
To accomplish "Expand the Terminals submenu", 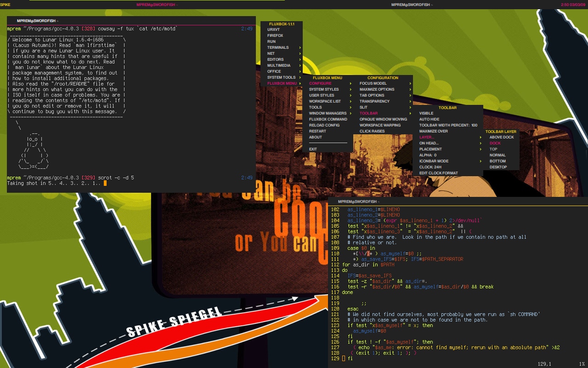I will click(282, 47).
